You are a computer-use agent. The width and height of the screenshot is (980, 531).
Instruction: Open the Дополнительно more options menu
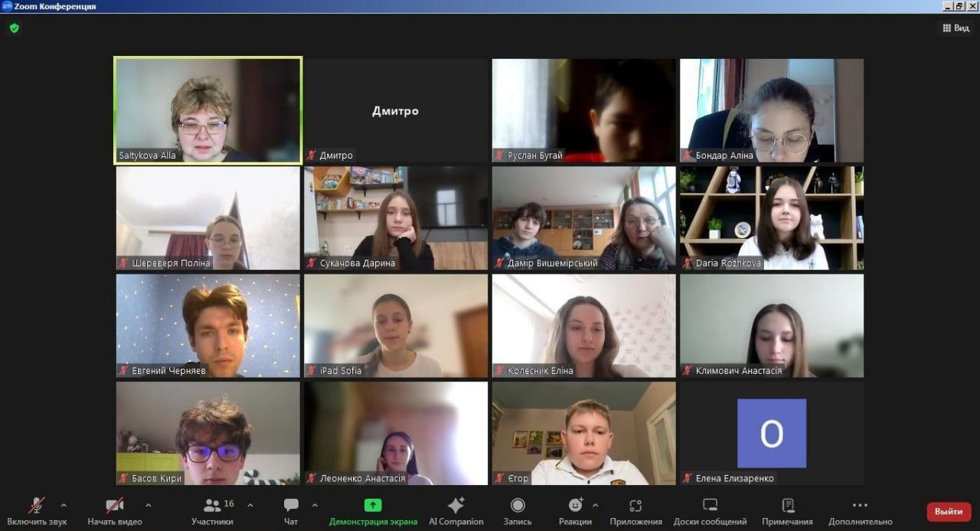click(x=860, y=511)
